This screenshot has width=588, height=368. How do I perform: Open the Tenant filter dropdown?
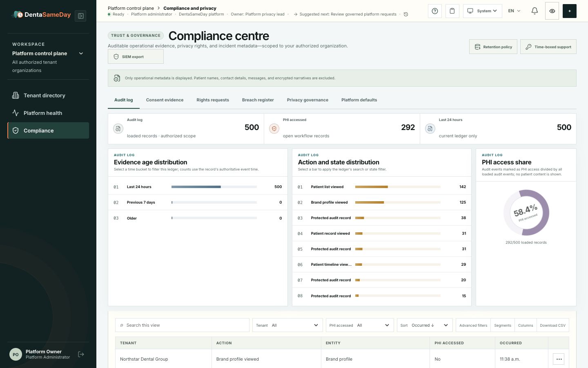pos(287,325)
